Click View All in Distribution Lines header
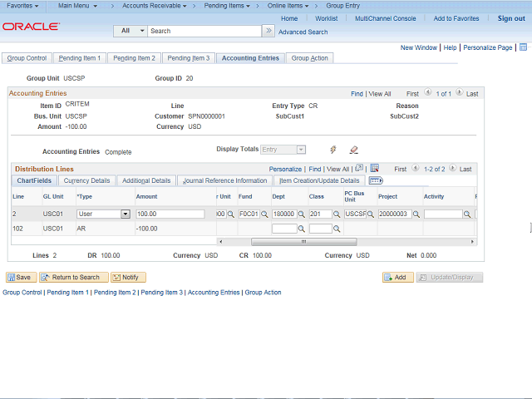Image resolution: width=532 pixels, height=399 pixels. click(337, 169)
